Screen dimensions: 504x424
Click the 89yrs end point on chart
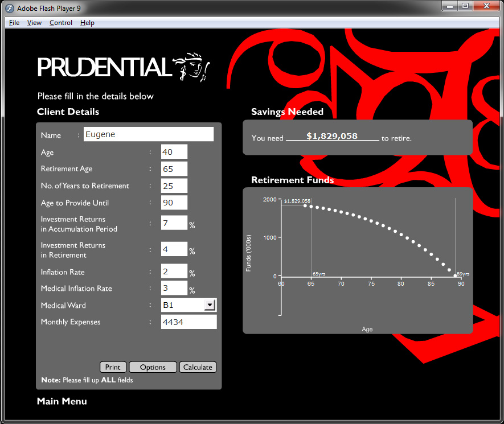click(455, 275)
